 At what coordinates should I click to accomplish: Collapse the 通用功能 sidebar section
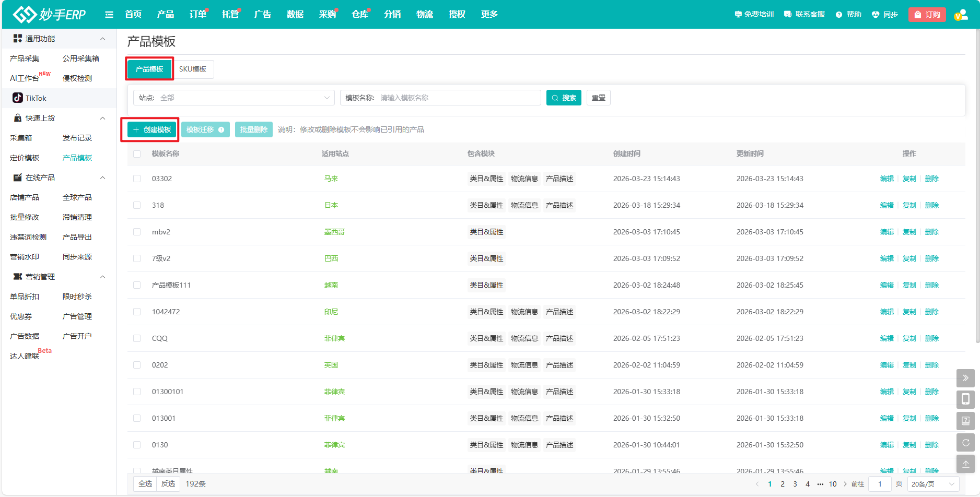coord(102,39)
